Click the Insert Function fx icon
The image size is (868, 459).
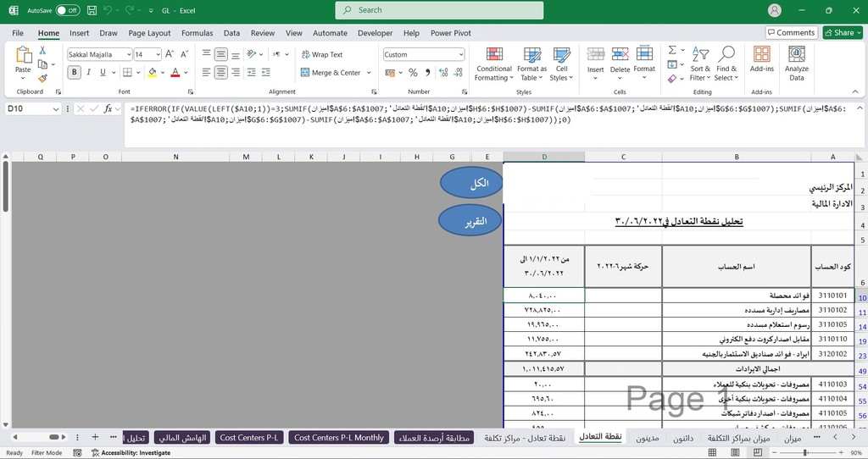pyautogui.click(x=108, y=109)
